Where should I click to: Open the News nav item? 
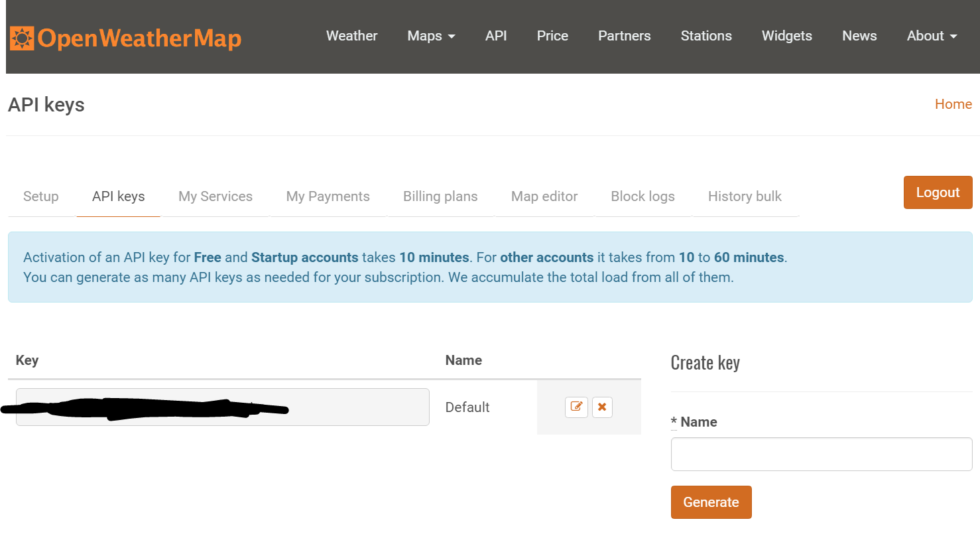(x=859, y=36)
